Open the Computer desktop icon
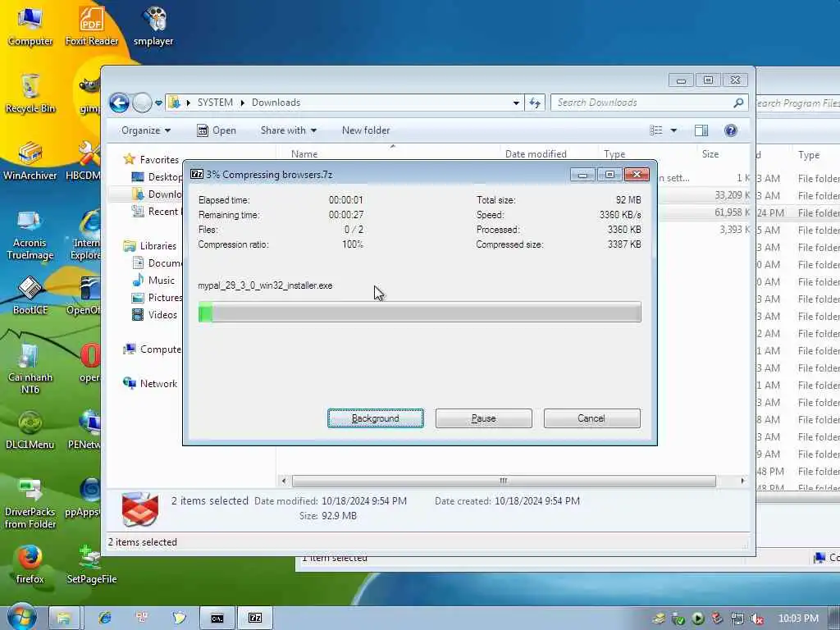The image size is (840, 630). (30, 27)
